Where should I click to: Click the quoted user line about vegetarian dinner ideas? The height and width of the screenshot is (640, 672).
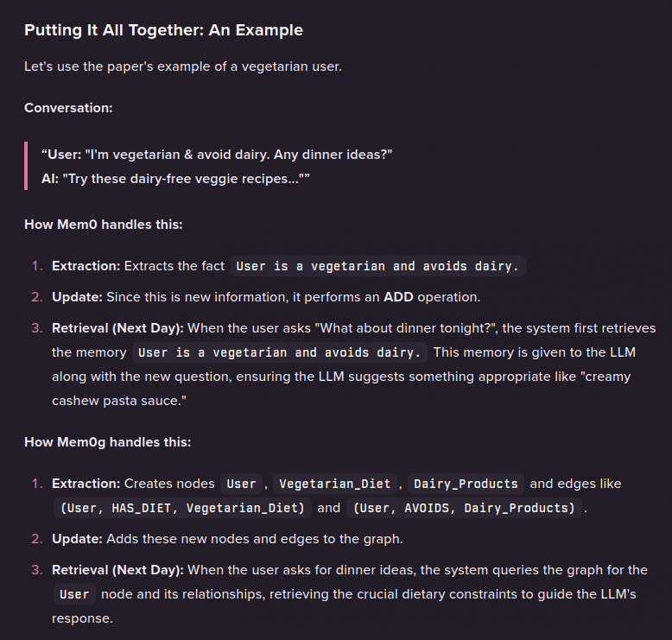pyautogui.click(x=217, y=155)
